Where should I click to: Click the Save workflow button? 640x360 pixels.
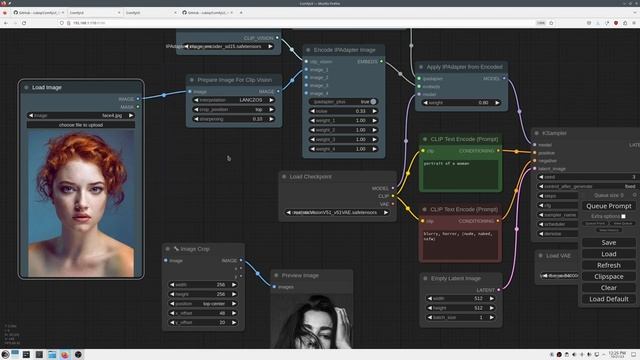[x=609, y=242]
